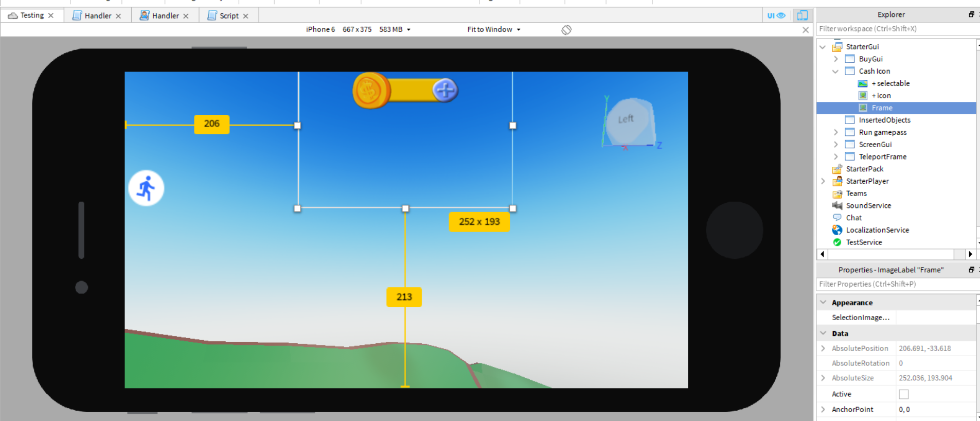The image size is (980, 421).
Task: Collapse the Appearance properties section
Action: pos(823,303)
